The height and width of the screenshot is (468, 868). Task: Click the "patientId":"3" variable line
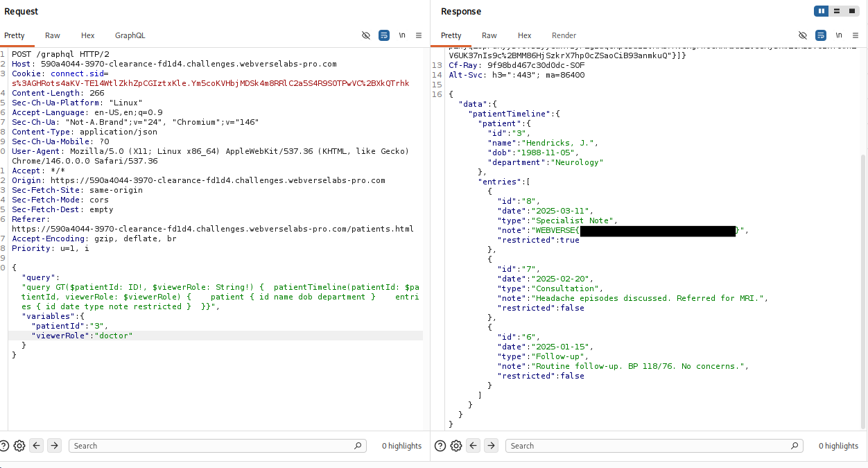point(70,326)
